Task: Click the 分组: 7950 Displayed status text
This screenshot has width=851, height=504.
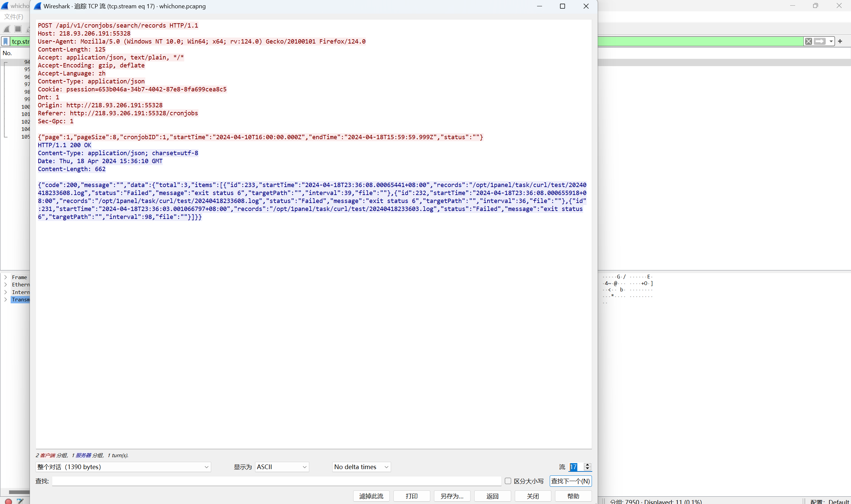Action: coord(655,501)
